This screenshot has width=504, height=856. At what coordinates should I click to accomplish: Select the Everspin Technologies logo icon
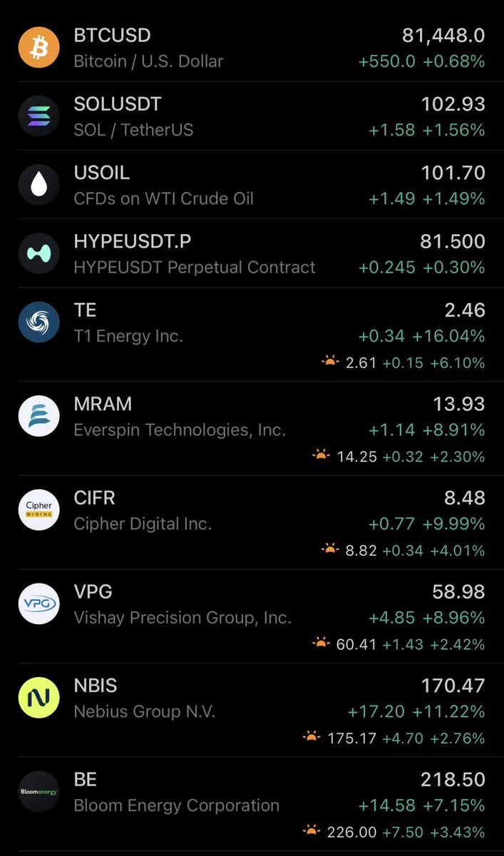pos(38,416)
